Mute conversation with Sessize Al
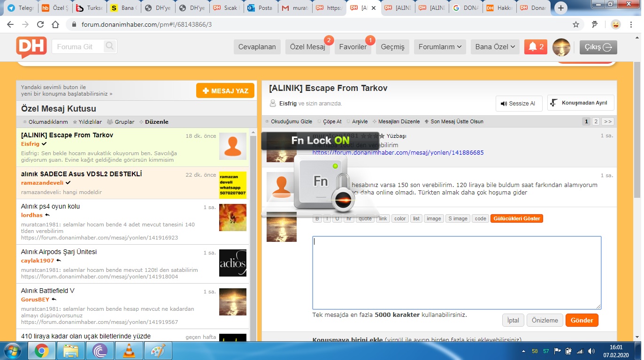Viewport: 644px width, 360px height. tap(519, 104)
